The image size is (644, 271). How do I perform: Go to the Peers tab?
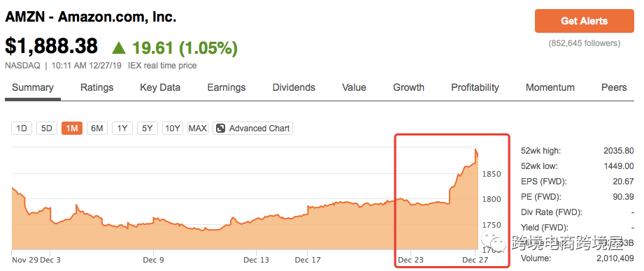pyautogui.click(x=614, y=87)
